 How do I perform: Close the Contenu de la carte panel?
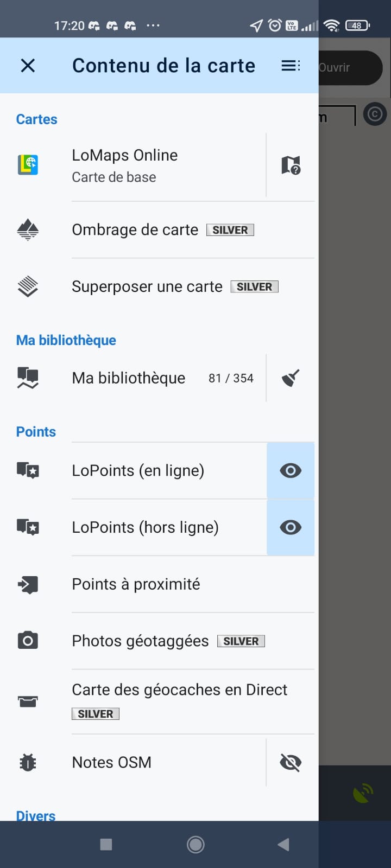point(28,66)
